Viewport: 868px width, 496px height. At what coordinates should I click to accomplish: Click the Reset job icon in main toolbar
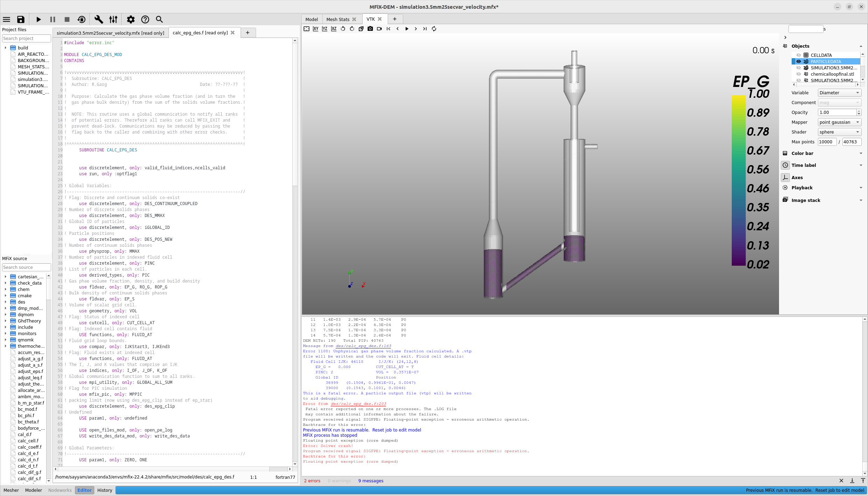tap(81, 20)
